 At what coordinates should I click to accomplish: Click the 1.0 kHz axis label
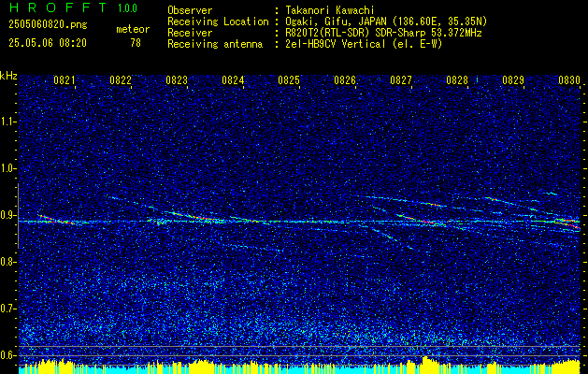pos(7,168)
